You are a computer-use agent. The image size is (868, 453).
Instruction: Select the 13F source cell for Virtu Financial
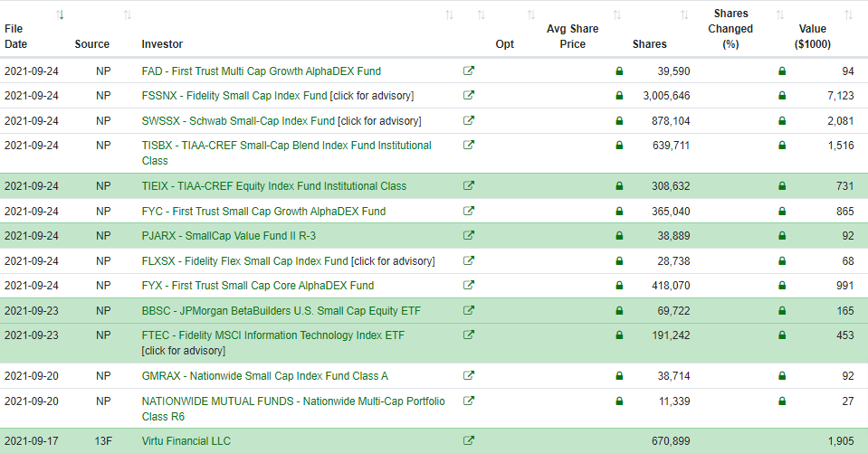click(103, 441)
